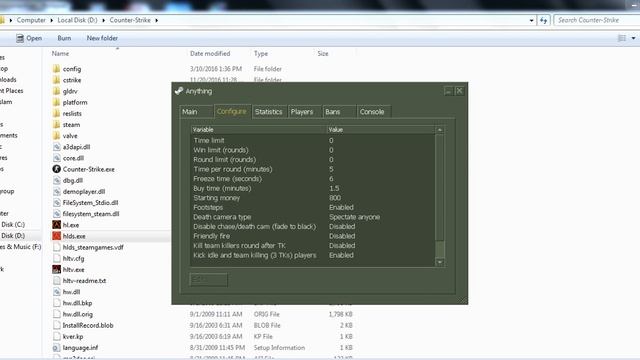Click the hltv.exe icon
Image resolution: width=640 pixels, height=360 pixels.
pos(56,269)
